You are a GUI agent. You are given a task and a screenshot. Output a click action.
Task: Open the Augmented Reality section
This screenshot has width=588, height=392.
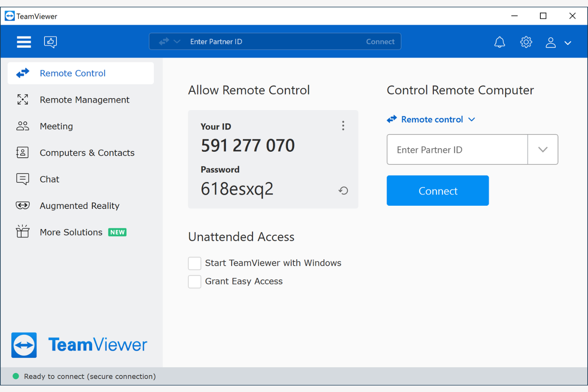(79, 206)
